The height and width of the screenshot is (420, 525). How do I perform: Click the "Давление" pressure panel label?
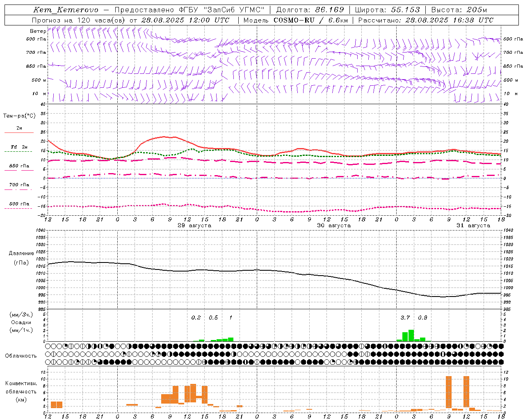pos(21,253)
